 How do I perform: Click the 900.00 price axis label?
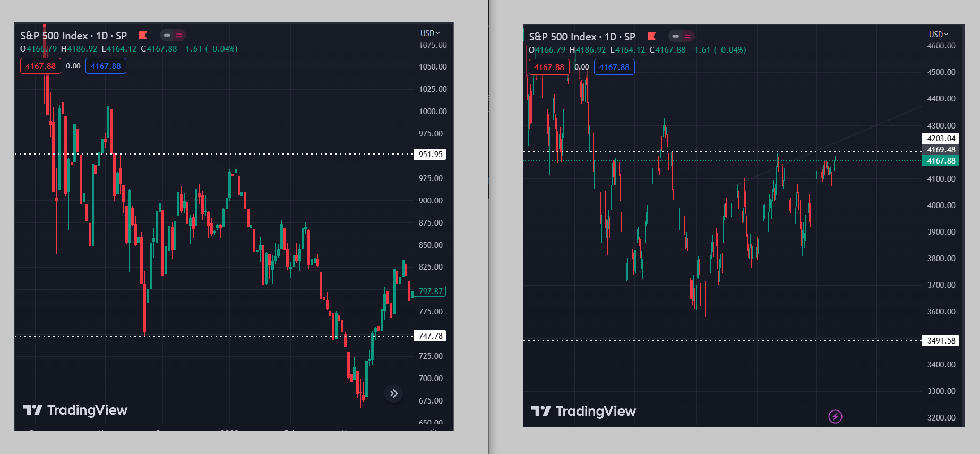point(431,201)
